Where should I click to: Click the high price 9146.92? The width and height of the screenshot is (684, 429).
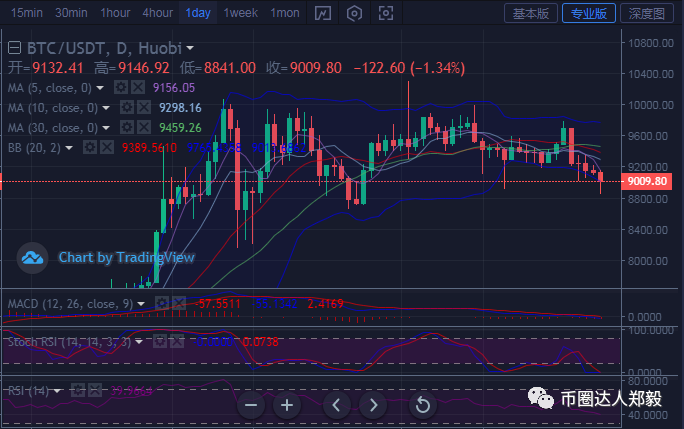click(144, 68)
